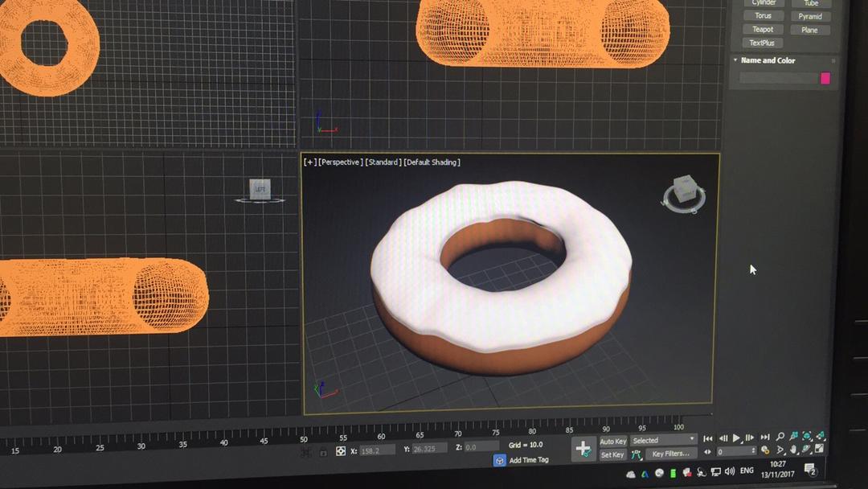Viewport: 868px width, 489px height.
Task: Select the Zoom magnifier viewport tool
Action: point(780,437)
